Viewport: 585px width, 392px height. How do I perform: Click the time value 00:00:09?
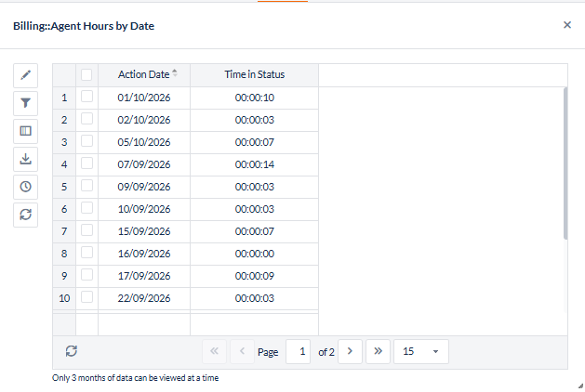(x=255, y=276)
